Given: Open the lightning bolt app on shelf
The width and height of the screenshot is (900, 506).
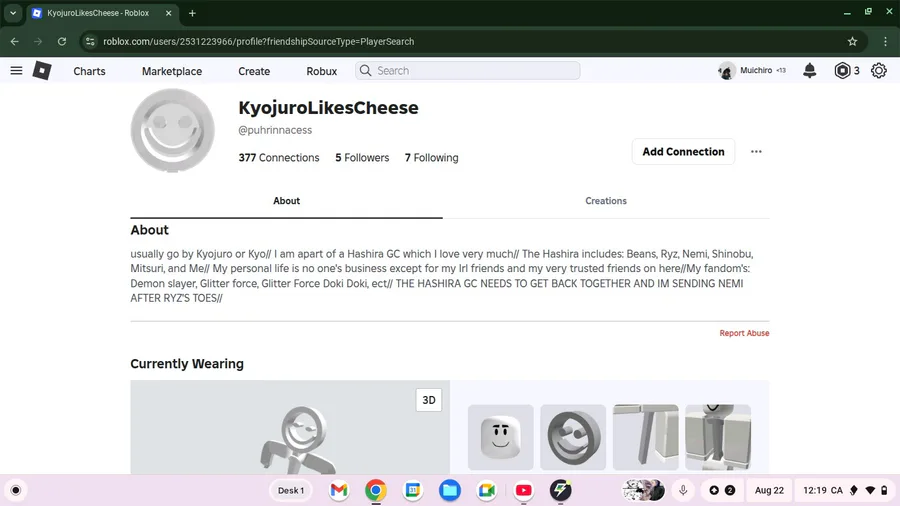Looking at the screenshot, I should [560, 490].
